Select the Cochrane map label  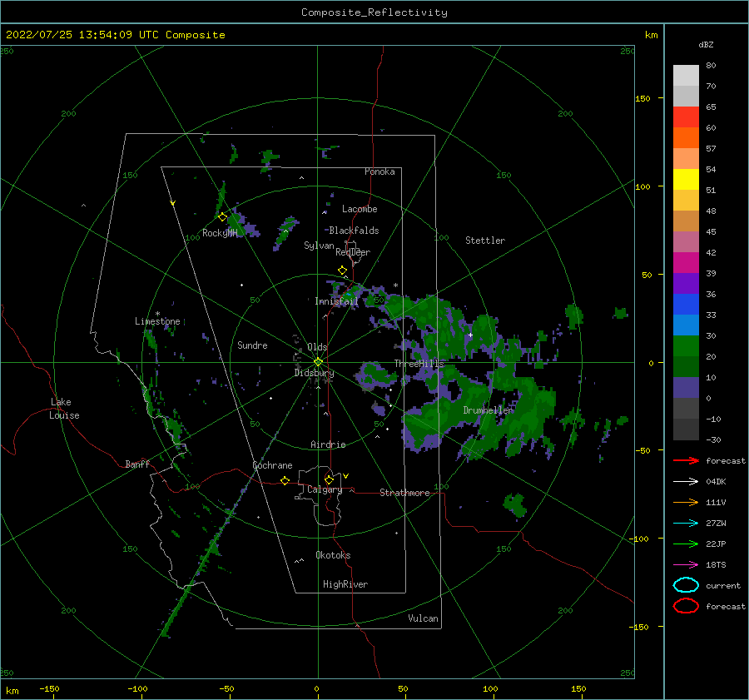272,465
